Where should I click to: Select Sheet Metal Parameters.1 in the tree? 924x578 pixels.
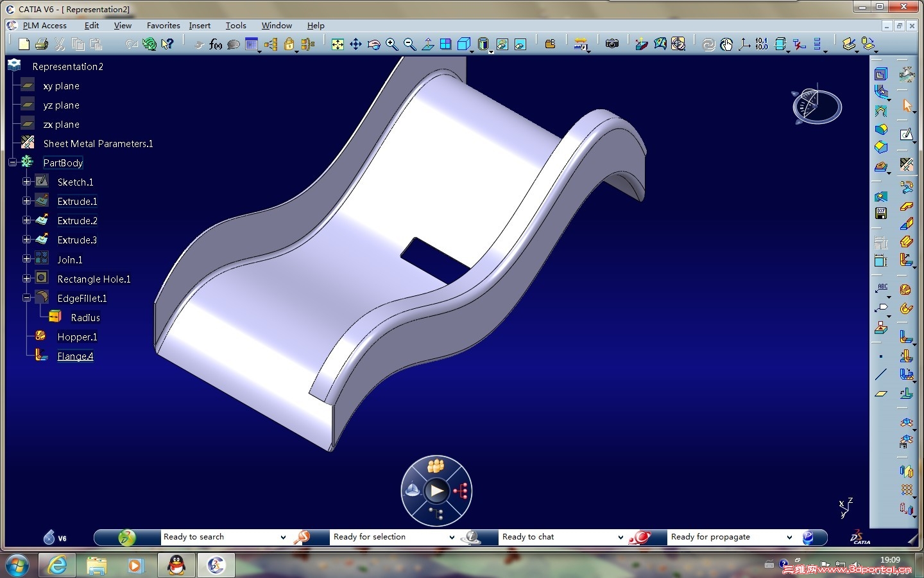(98, 144)
